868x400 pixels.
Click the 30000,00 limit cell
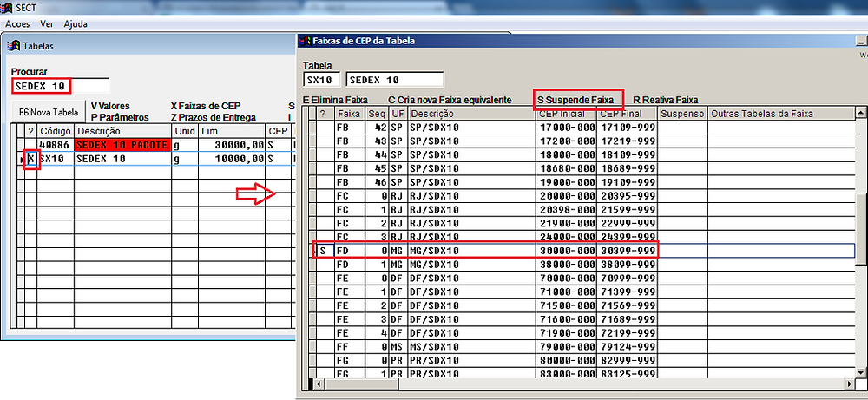click(232, 145)
